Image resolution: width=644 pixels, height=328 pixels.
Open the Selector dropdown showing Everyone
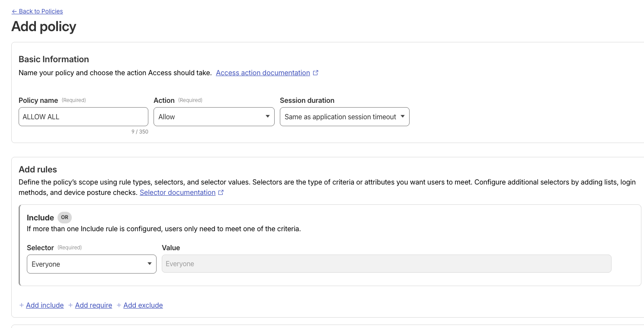[x=91, y=264]
